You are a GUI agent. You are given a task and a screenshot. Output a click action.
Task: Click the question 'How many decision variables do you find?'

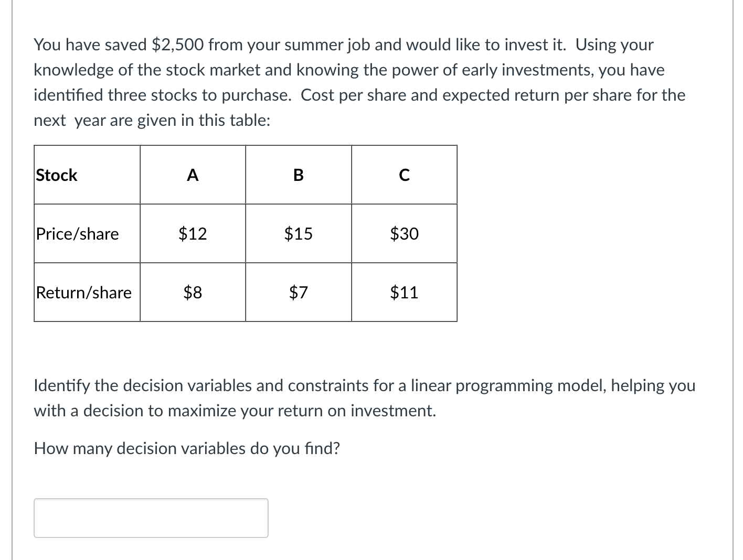pos(187,448)
